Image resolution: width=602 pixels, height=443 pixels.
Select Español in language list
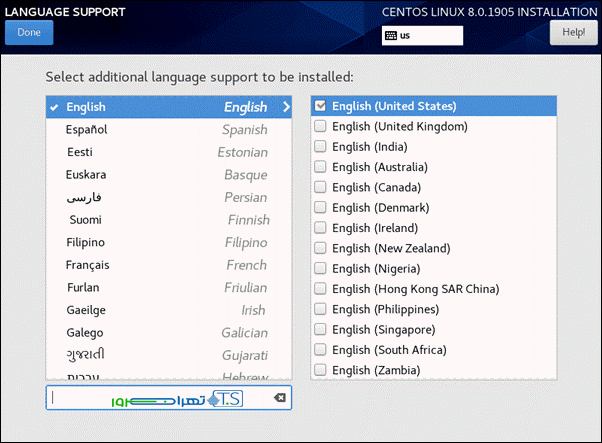(x=168, y=130)
